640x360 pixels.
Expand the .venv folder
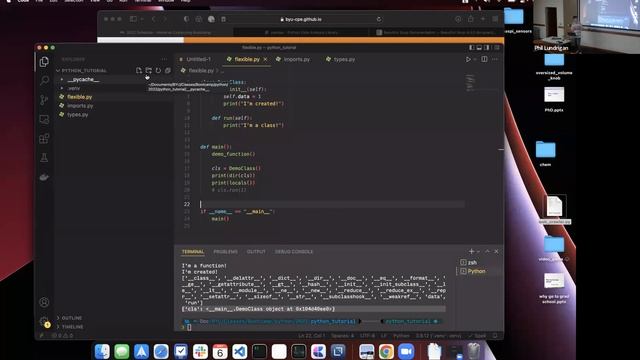[x=73, y=88]
